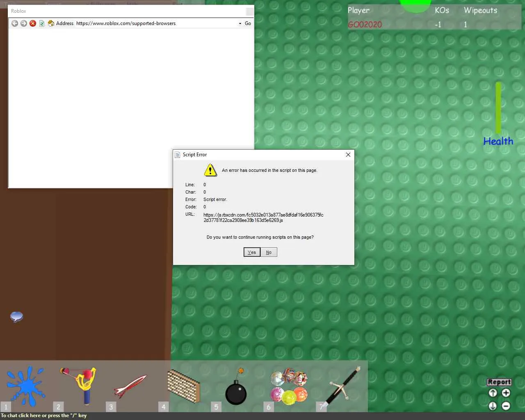
Task: Click the KOs column header
Action: coord(442,10)
